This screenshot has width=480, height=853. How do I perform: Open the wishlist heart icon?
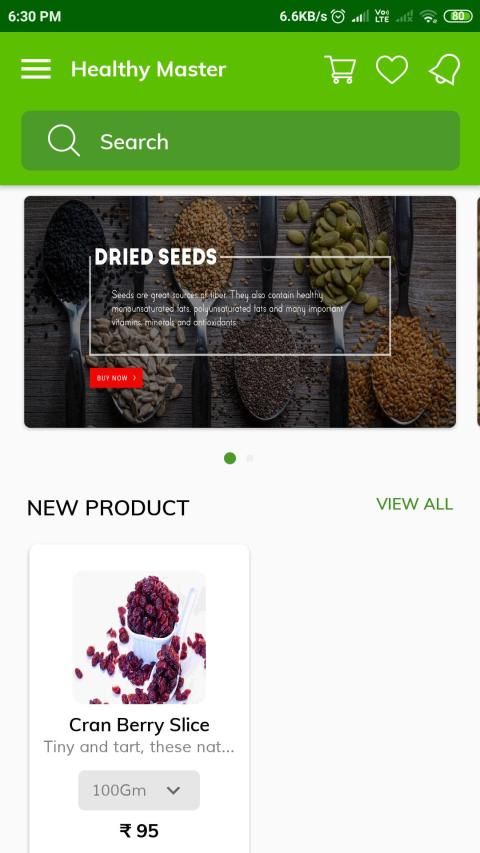coord(392,70)
